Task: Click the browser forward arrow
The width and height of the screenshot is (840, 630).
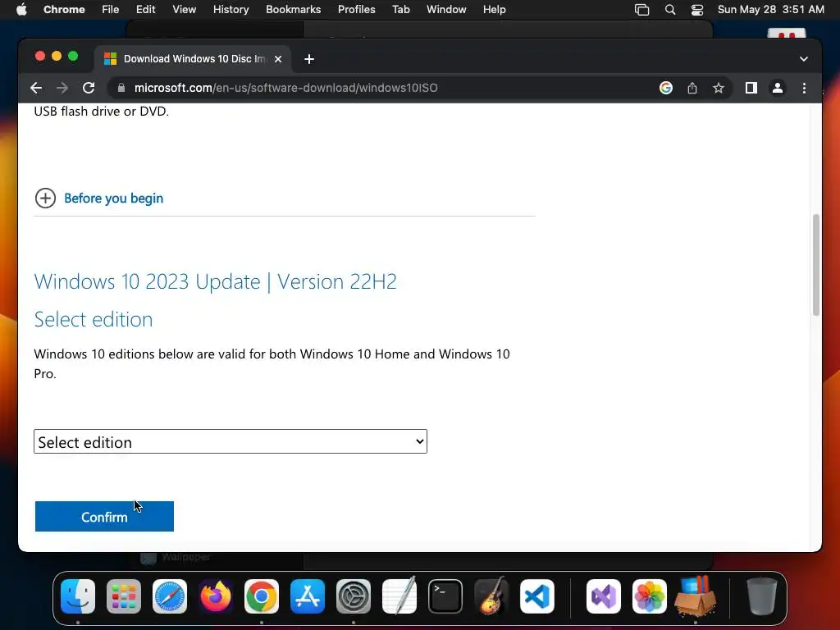Action: 62,88
